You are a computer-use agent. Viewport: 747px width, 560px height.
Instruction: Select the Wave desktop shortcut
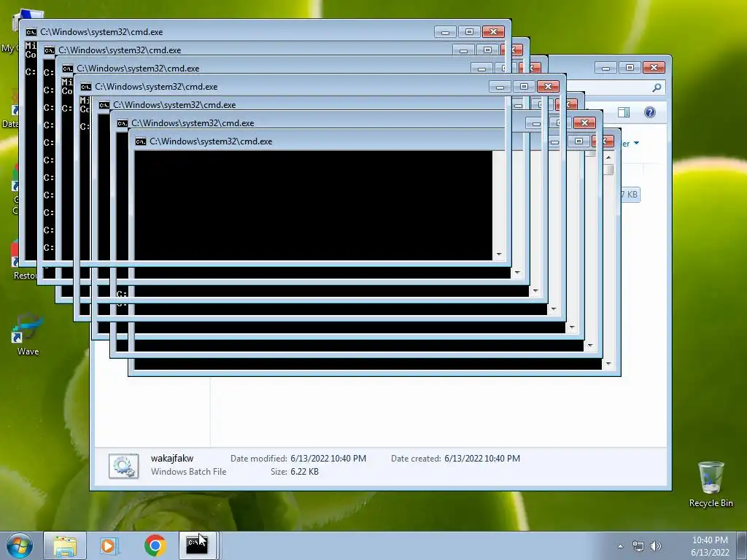[x=28, y=335]
